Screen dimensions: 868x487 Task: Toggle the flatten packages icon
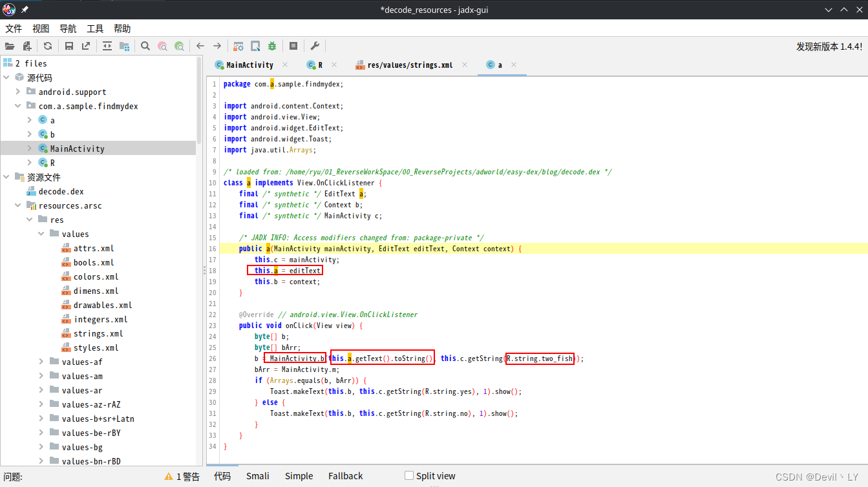pos(124,46)
